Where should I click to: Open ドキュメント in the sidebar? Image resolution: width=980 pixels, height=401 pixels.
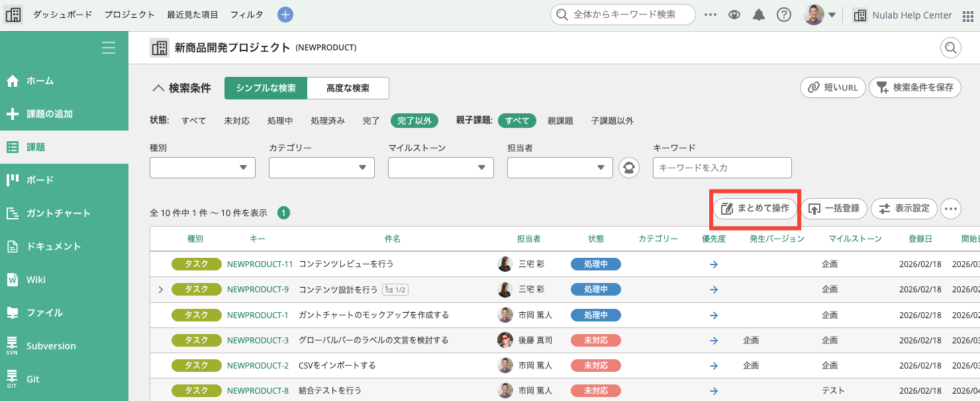pyautogui.click(x=64, y=247)
